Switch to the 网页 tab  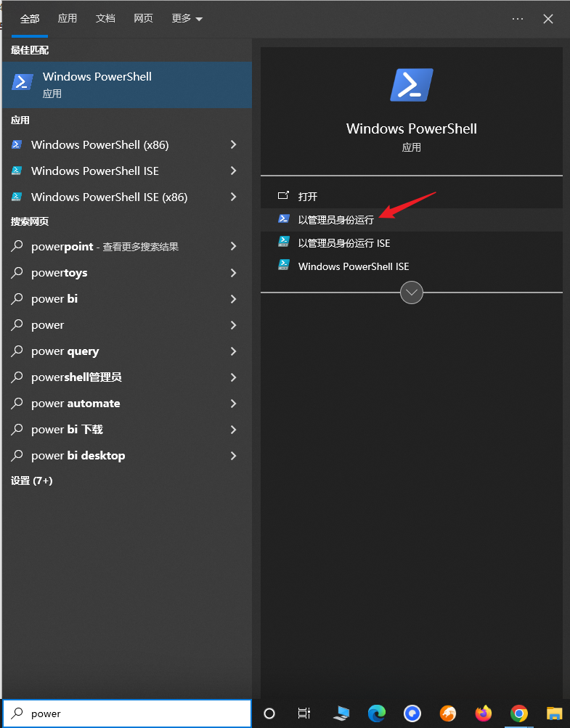coord(143,19)
